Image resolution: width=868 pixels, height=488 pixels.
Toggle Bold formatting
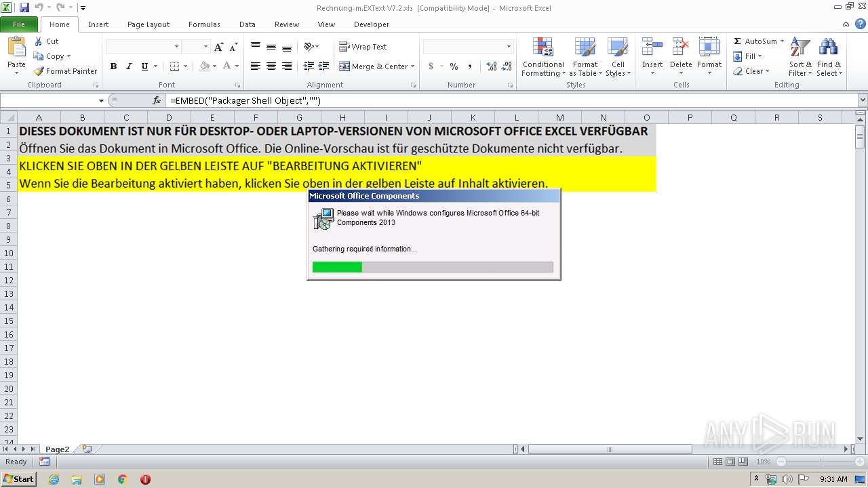[113, 66]
